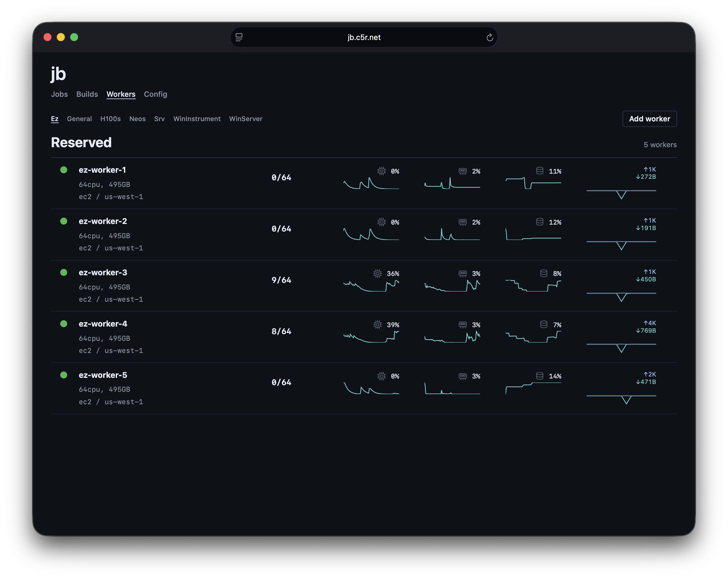Open the reader view icon in address bar
Viewport: 728px width, 579px height.
[x=239, y=37]
